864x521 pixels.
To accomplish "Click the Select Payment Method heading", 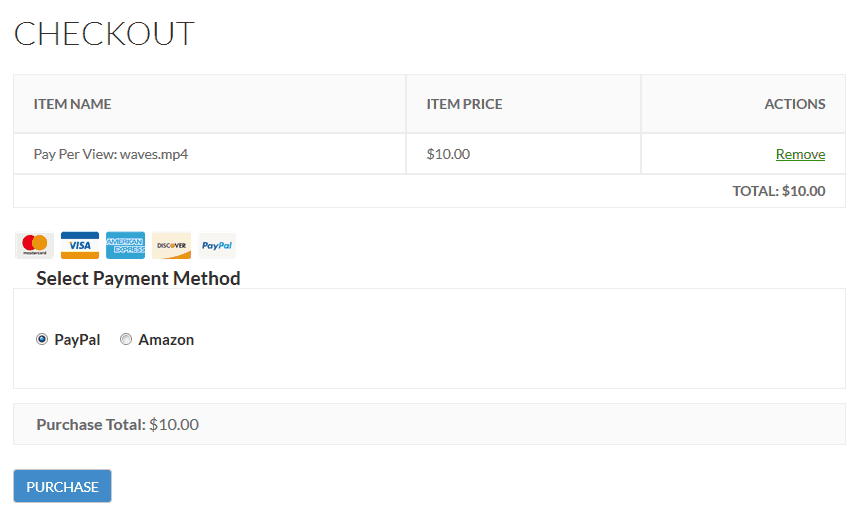I will point(138,279).
